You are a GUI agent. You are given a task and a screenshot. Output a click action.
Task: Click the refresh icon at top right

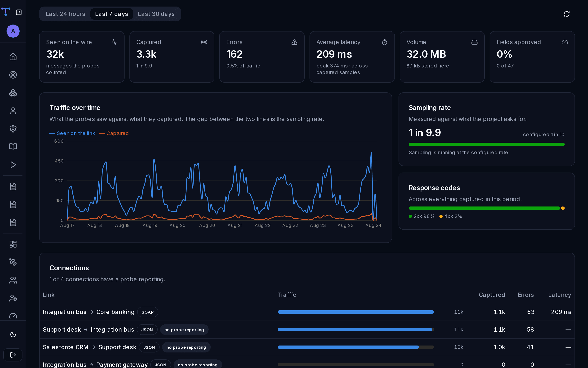click(567, 14)
